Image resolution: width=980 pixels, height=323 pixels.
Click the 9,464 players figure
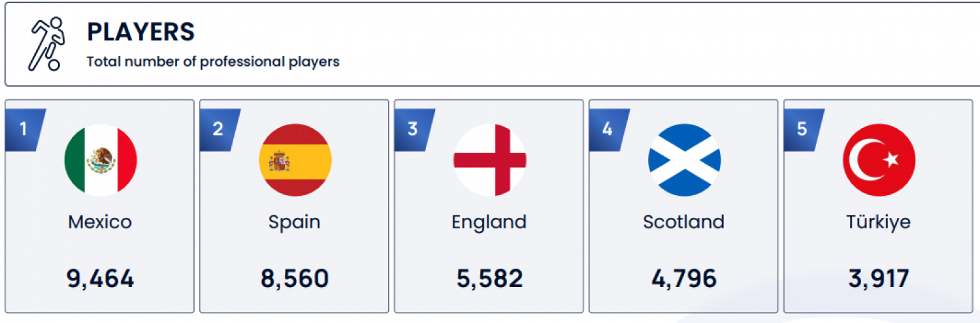(x=101, y=279)
